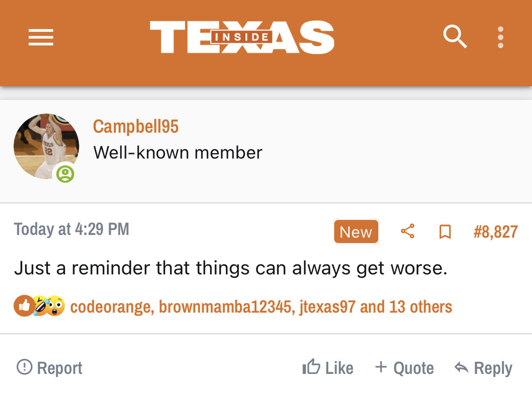Click the Today at 4:29 PM timestamp
This screenshot has width=532, height=393.
pos(71,229)
